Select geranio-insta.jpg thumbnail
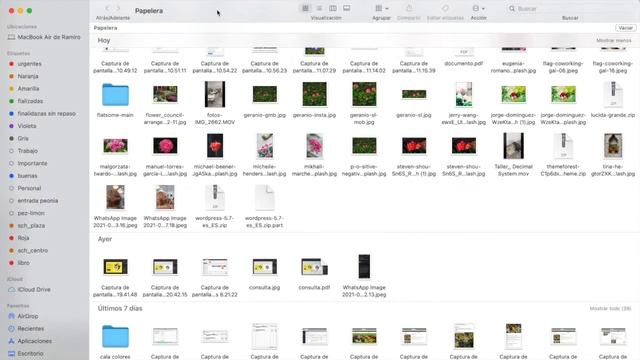 pyautogui.click(x=314, y=94)
